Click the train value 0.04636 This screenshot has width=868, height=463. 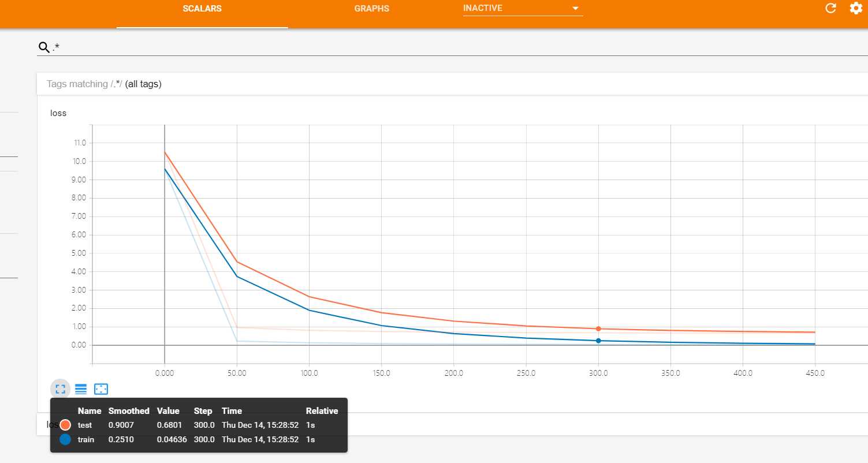coord(172,439)
